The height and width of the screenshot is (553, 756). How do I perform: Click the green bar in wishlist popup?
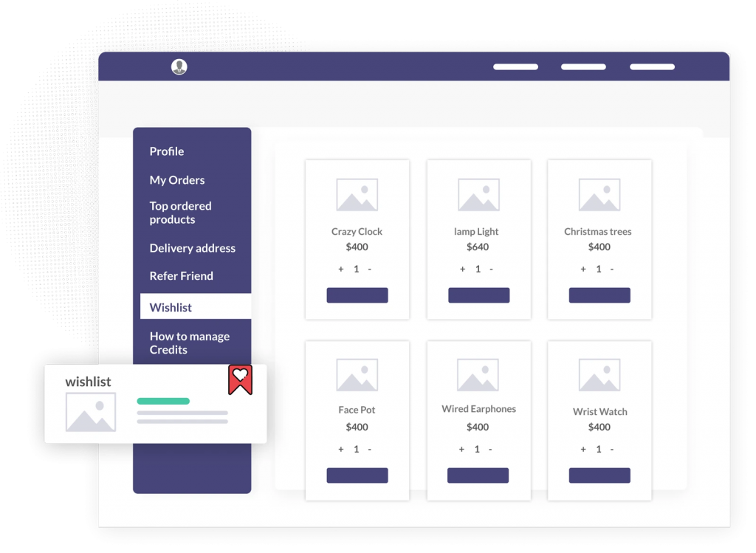(x=163, y=401)
